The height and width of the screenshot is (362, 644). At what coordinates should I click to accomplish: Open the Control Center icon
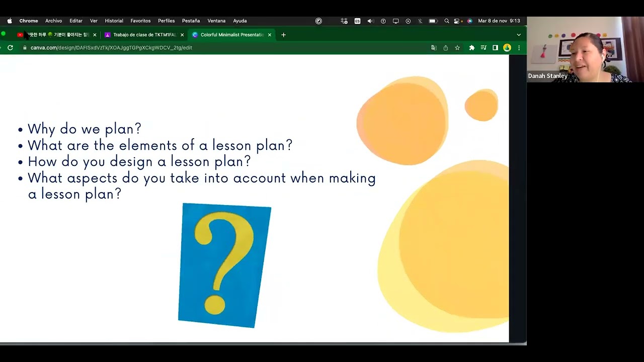(457, 21)
